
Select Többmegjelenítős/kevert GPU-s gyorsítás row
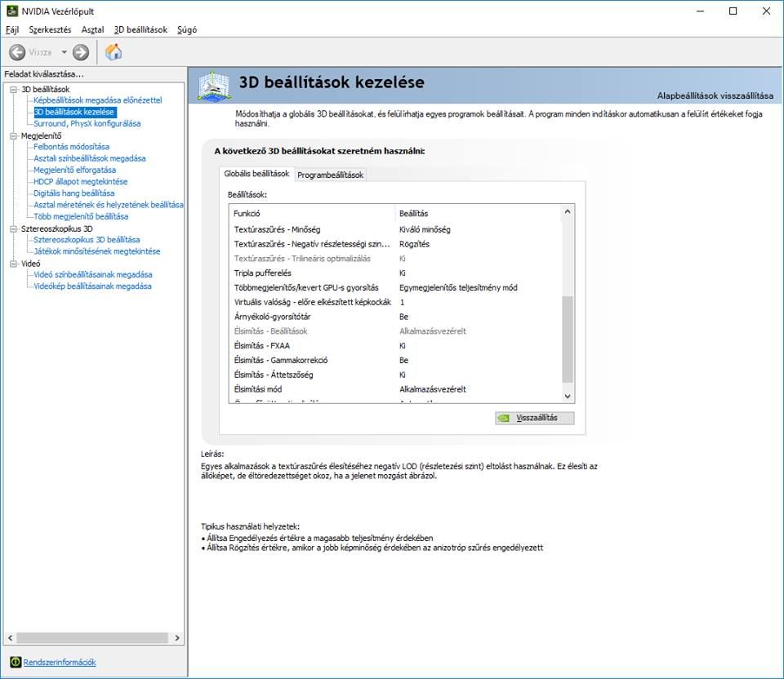click(395, 287)
